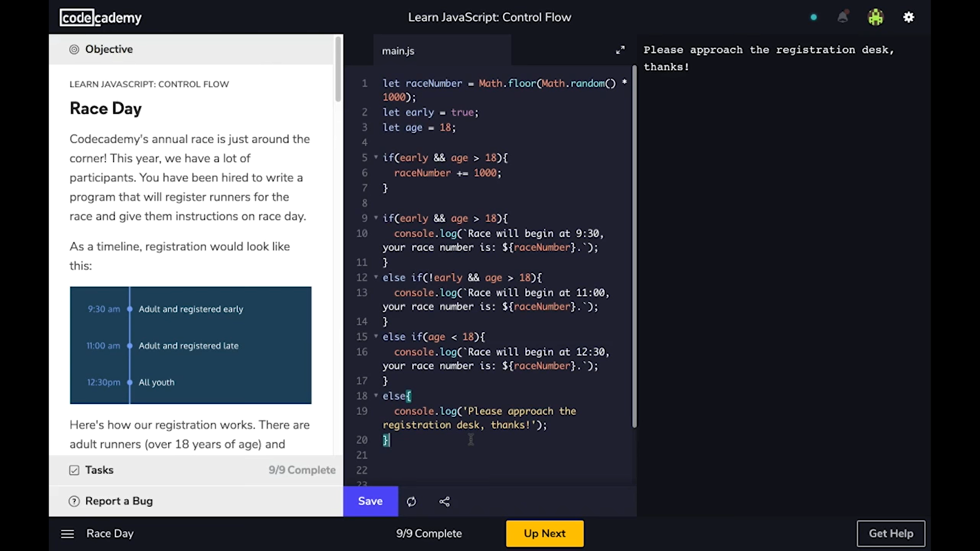Viewport: 980px width, 551px height.
Task: Expand code editor to fullscreen
Action: (x=620, y=50)
